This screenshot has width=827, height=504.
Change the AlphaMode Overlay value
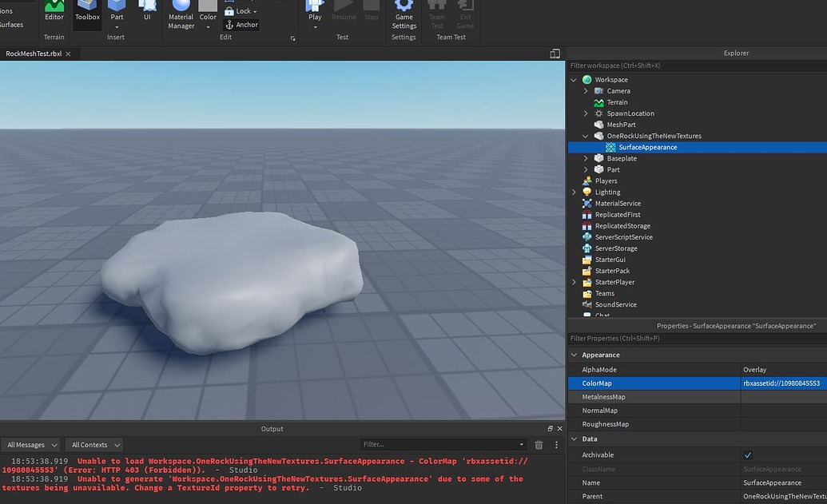pos(784,370)
